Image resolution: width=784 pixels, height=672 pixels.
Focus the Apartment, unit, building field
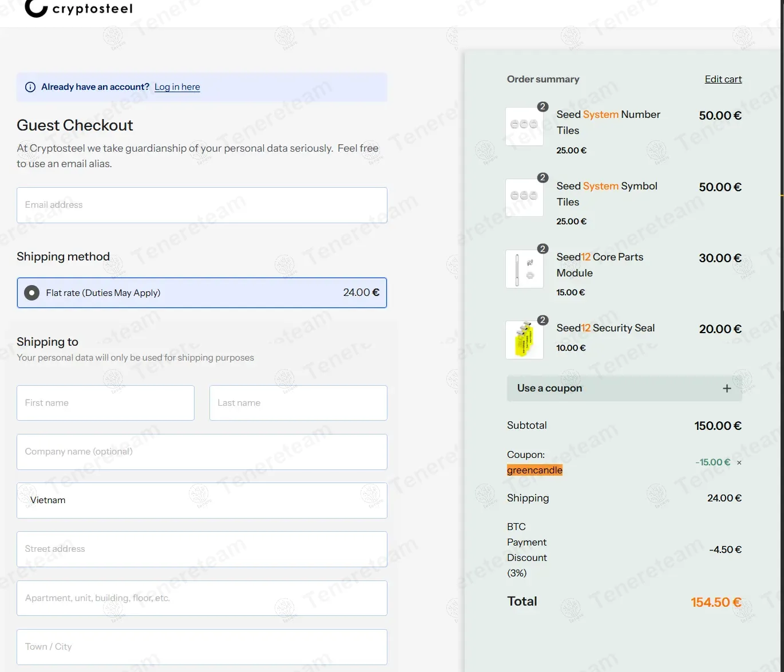pos(201,598)
